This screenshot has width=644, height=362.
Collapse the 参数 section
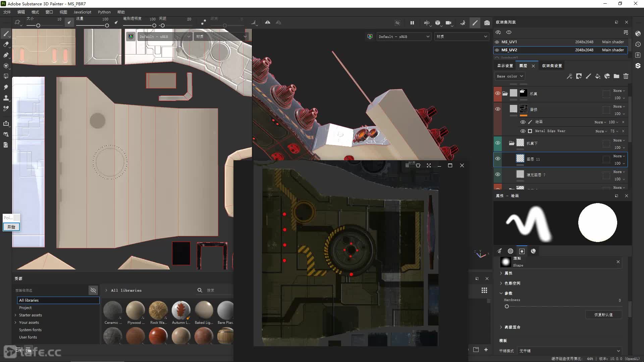[x=501, y=293]
